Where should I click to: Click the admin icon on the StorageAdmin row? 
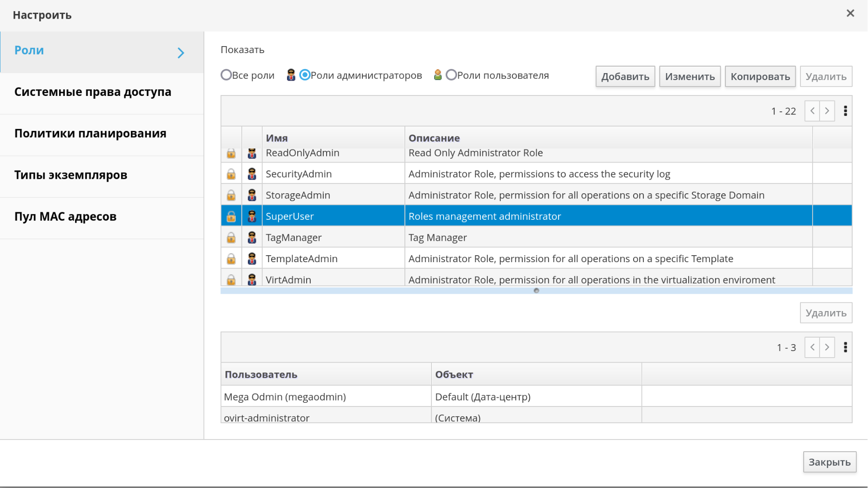pos(252,195)
